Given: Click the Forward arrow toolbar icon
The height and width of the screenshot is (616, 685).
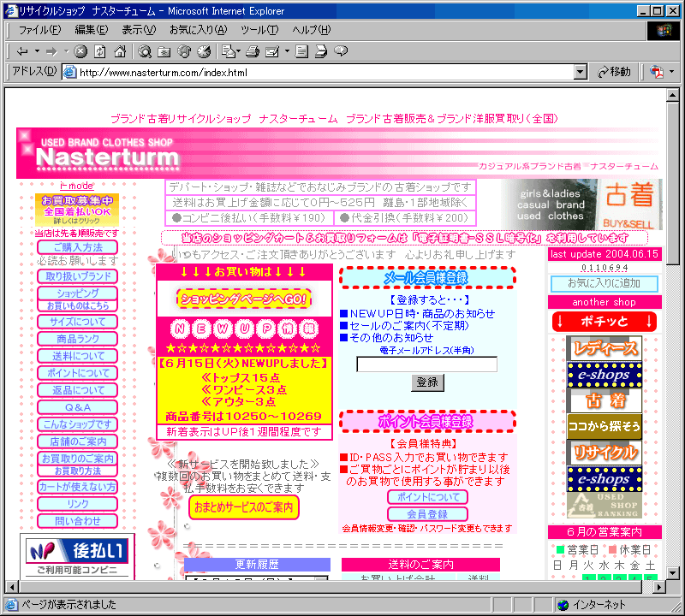Looking at the screenshot, I should tap(51, 51).
